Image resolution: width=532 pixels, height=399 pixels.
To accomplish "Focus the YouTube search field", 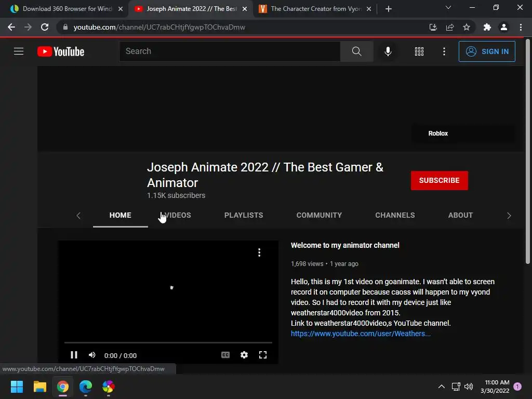I will (230, 51).
